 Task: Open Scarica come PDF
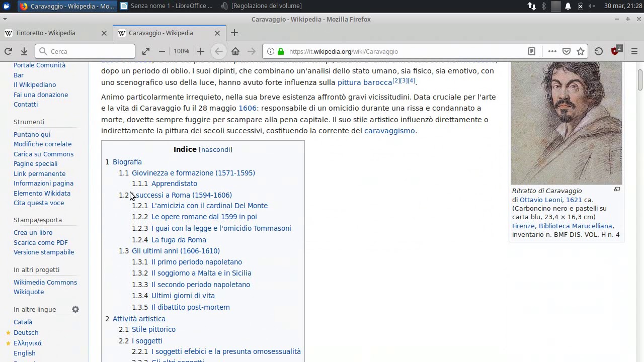[41, 242]
